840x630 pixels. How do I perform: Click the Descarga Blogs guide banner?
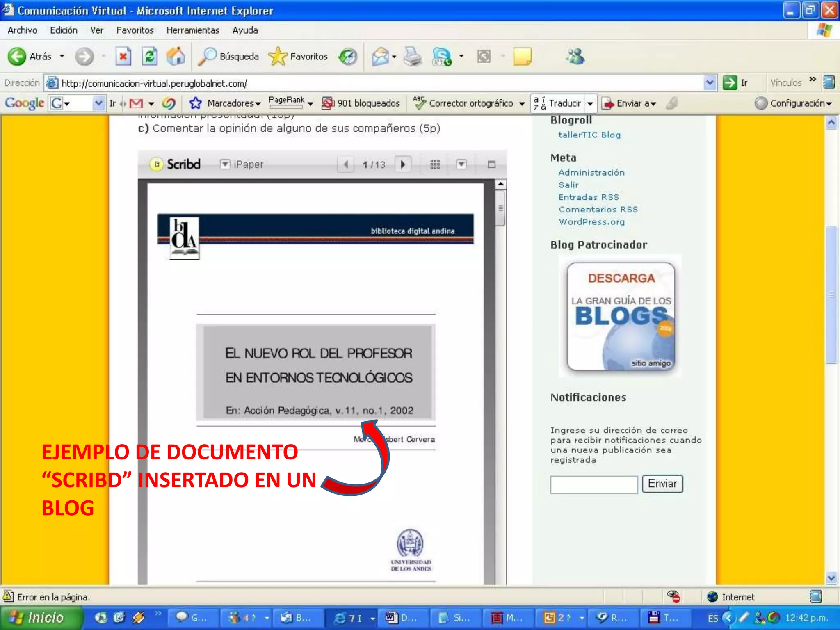[x=621, y=316]
